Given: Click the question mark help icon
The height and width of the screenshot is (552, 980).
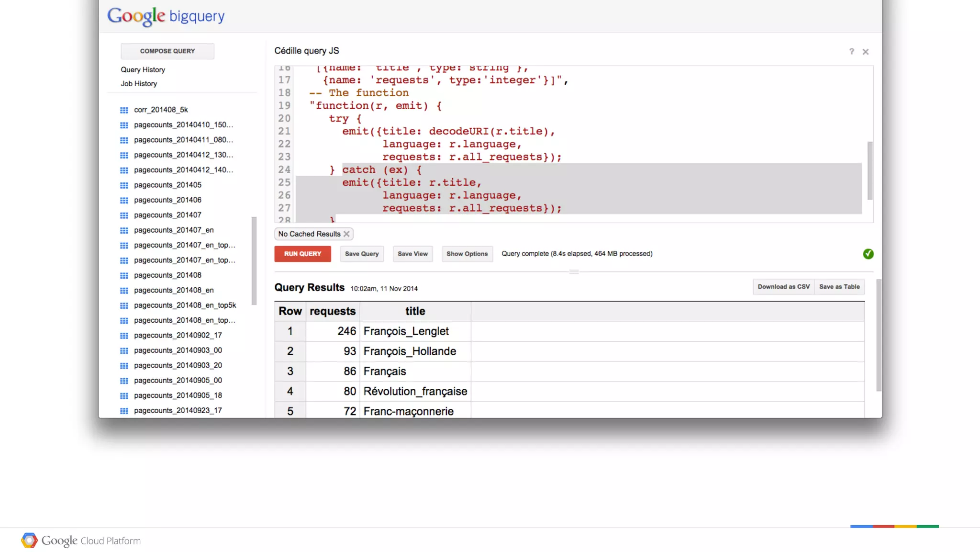Looking at the screenshot, I should 851,52.
